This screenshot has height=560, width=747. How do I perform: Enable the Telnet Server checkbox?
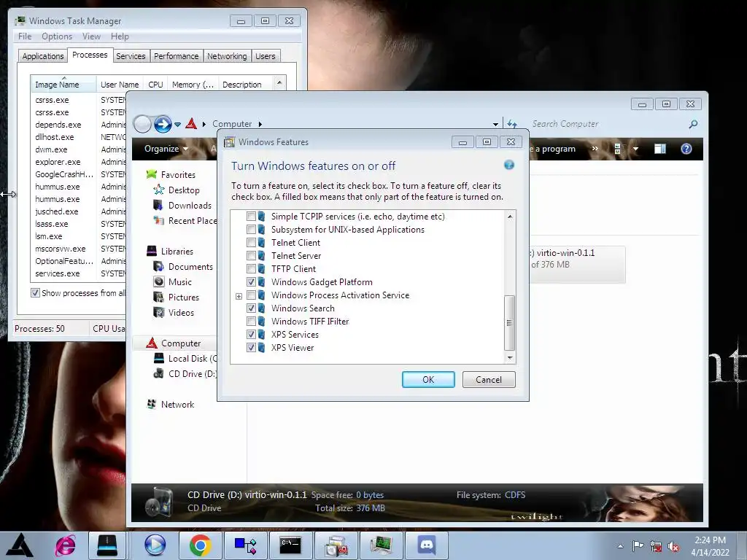click(x=251, y=256)
